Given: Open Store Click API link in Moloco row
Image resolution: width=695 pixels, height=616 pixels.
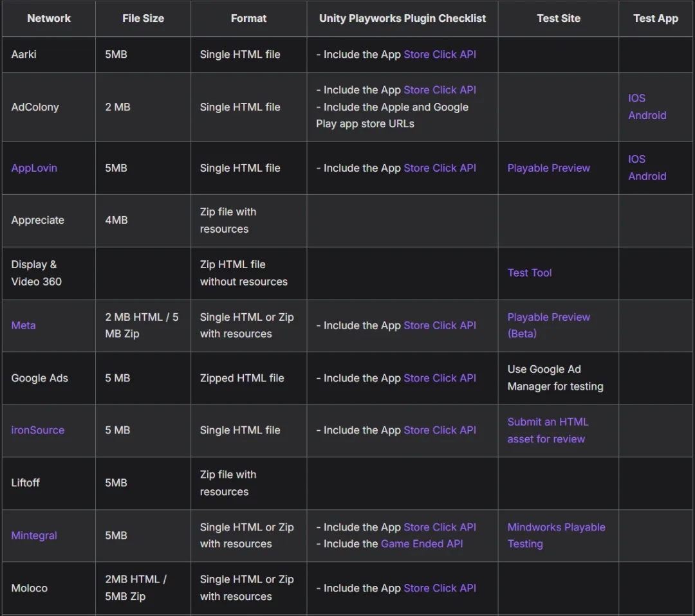Looking at the screenshot, I should tap(440, 588).
